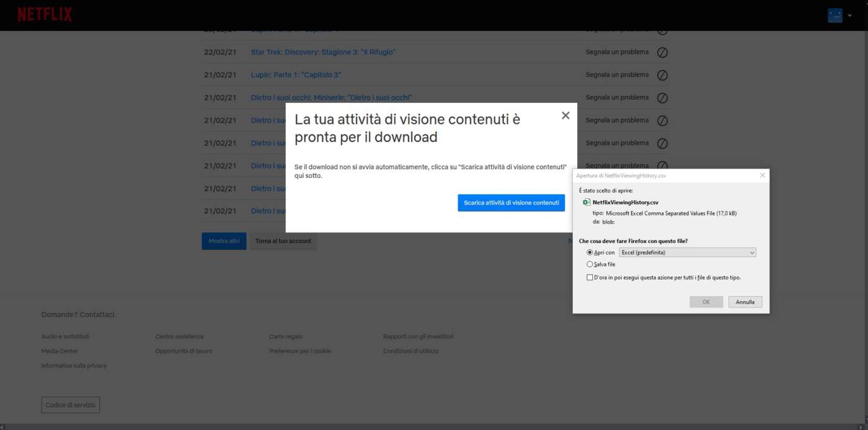Enable D'ora in poi esegui questa azione checkbox

point(590,278)
